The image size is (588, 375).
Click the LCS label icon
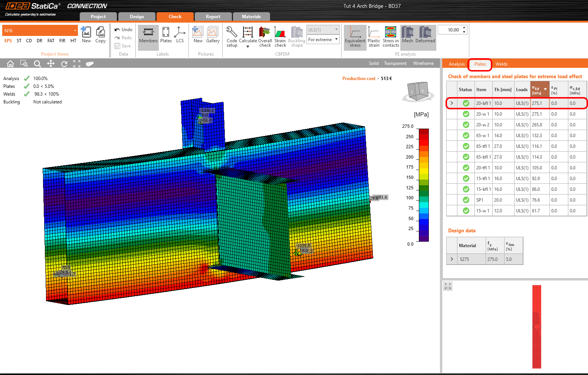[180, 33]
